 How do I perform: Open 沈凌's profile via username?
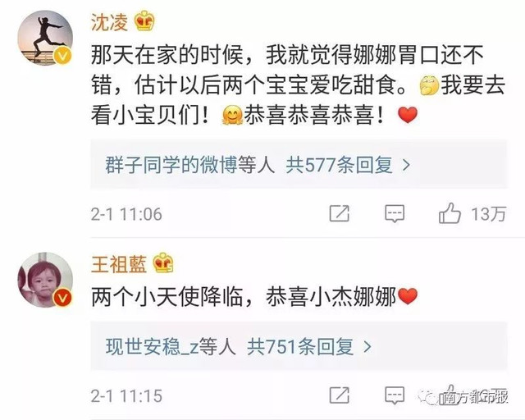(x=109, y=22)
